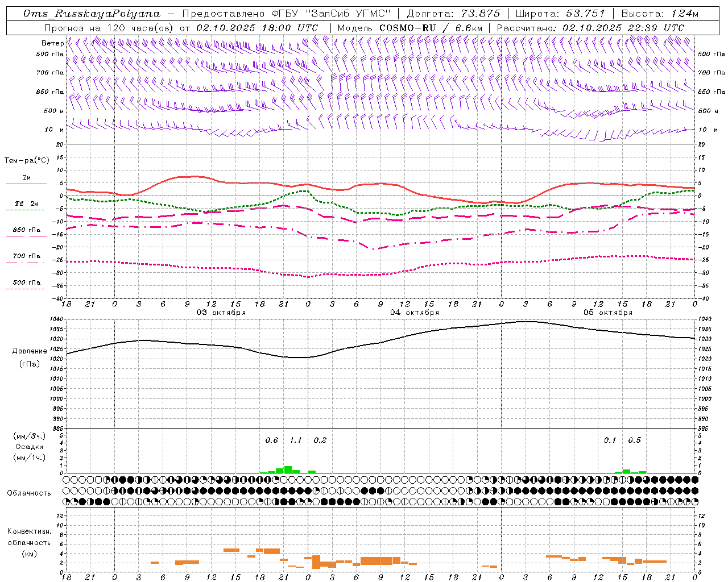Click the (мм/3ч.) precipitation unit label
The image size is (728, 582).
[x=30, y=436]
